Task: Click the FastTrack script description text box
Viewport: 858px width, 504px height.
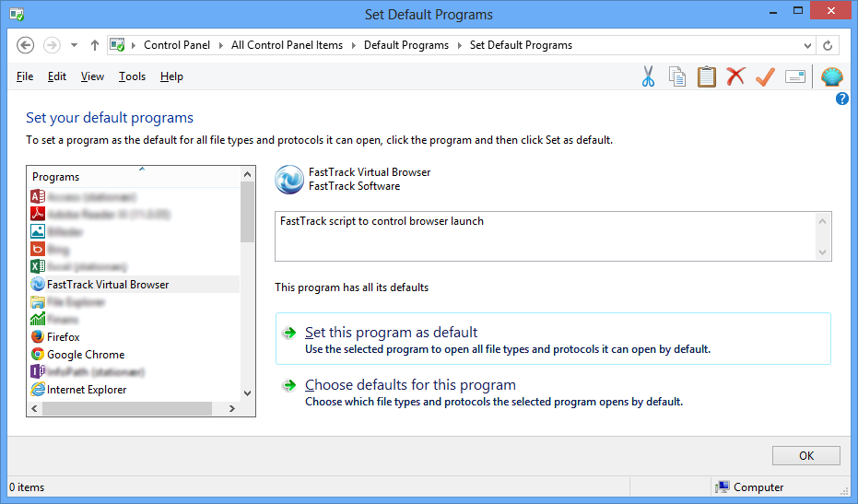Action: tap(553, 237)
